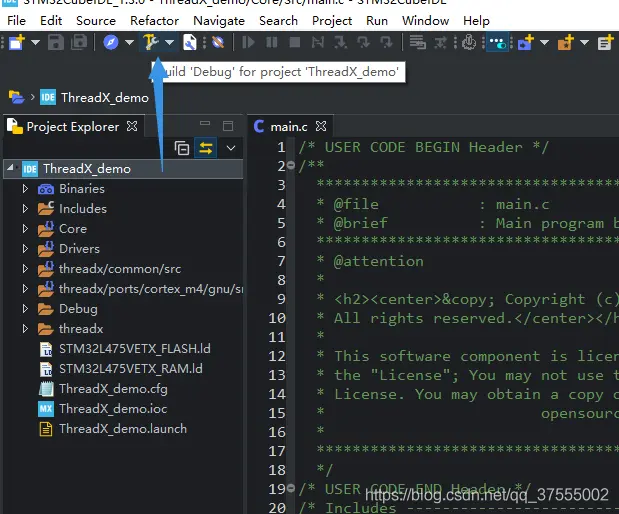Image resolution: width=619 pixels, height=514 pixels.
Task: Open the Search menu
Action: click(x=278, y=21)
